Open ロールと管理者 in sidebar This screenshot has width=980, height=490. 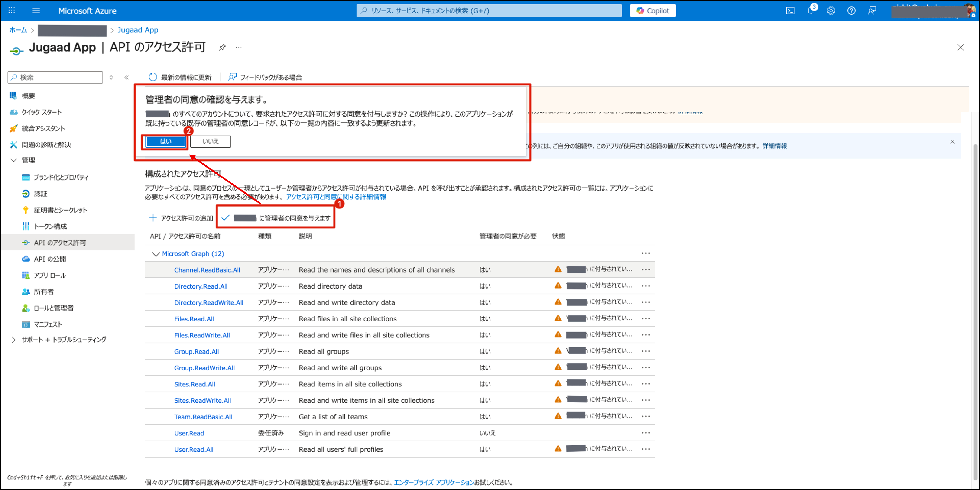[53, 308]
